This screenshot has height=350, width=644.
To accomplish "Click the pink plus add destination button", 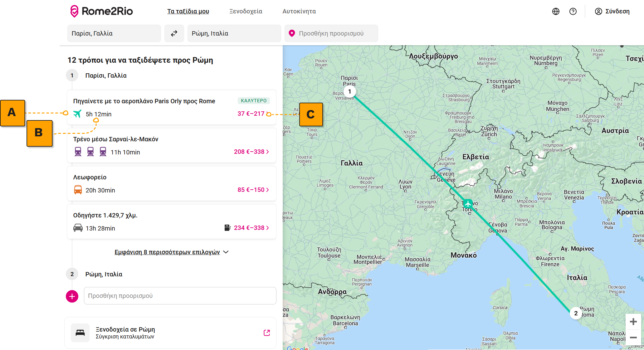I will [x=72, y=296].
